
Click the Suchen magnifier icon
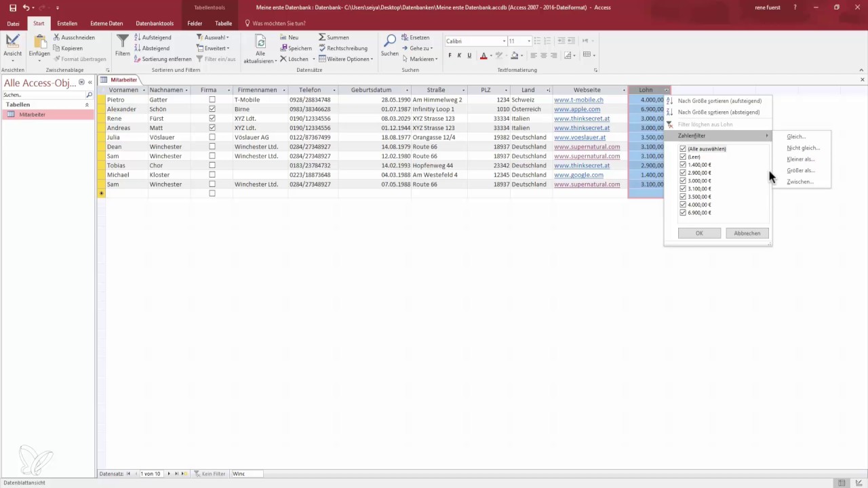[389, 41]
